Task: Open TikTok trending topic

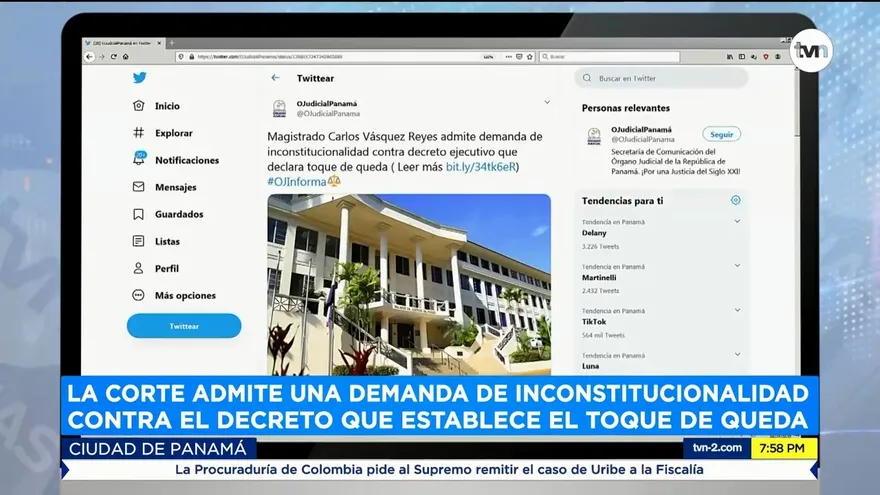Action: coord(594,322)
